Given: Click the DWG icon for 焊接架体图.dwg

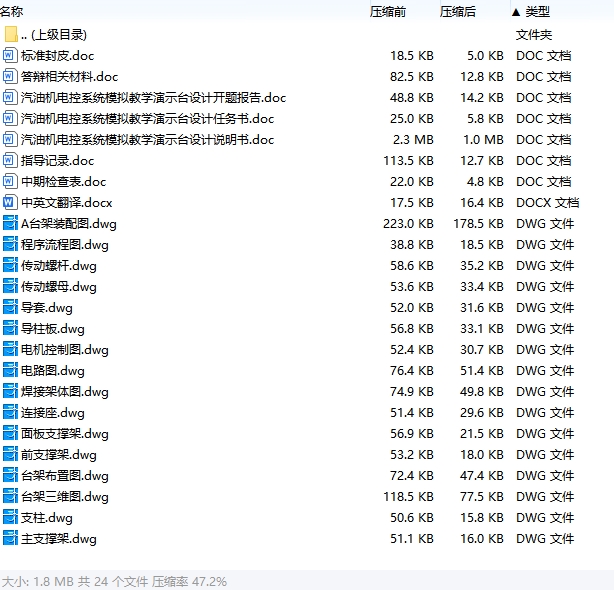Looking at the screenshot, I should [x=10, y=392].
